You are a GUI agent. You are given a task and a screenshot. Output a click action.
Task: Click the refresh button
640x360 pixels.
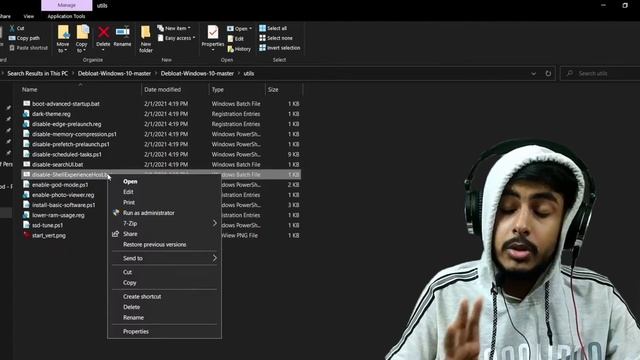[x=548, y=73]
